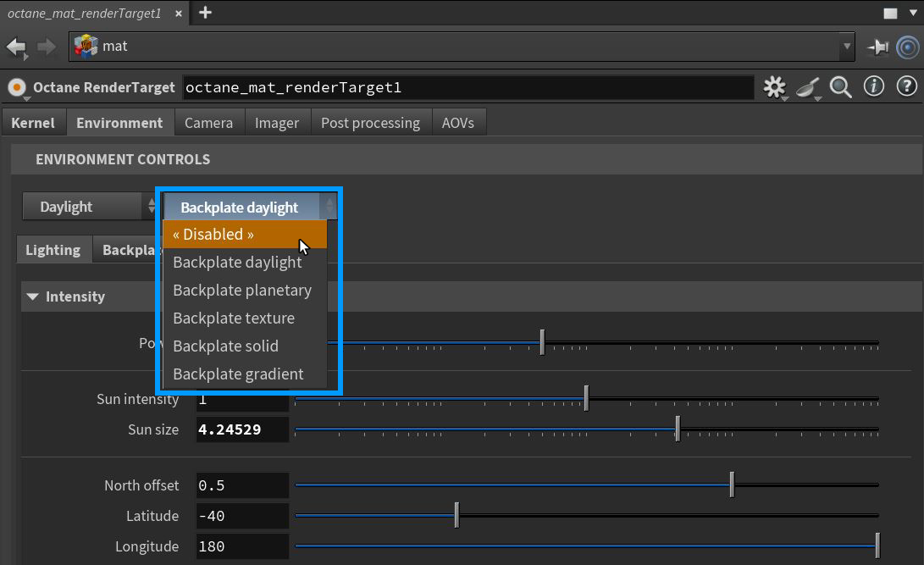Select the Backplate gradient option
The image size is (924, 565).
coord(238,374)
